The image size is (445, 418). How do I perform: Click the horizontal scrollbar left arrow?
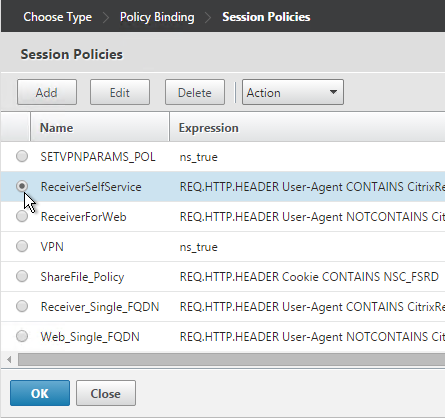[x=9, y=360]
